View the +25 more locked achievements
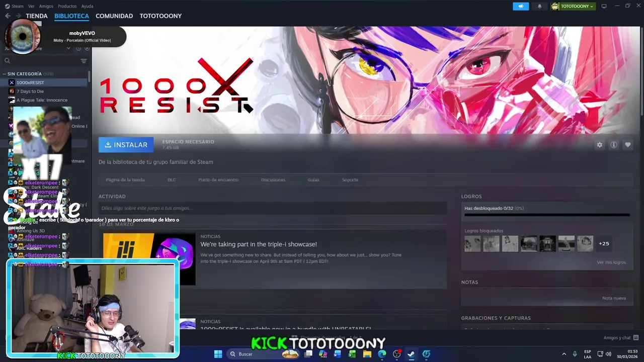 tap(604, 243)
